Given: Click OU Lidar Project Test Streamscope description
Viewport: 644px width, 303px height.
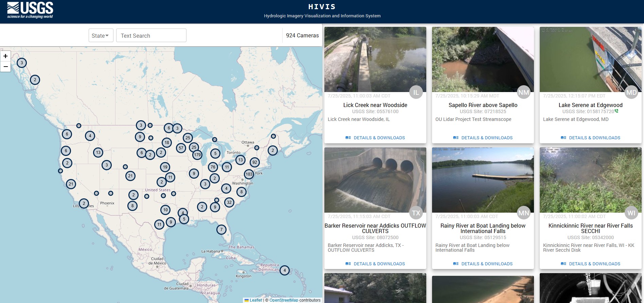Looking at the screenshot, I should 473,119.
